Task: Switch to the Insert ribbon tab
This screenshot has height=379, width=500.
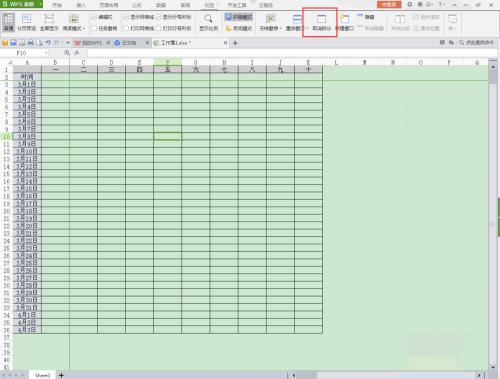Action: 81,5
